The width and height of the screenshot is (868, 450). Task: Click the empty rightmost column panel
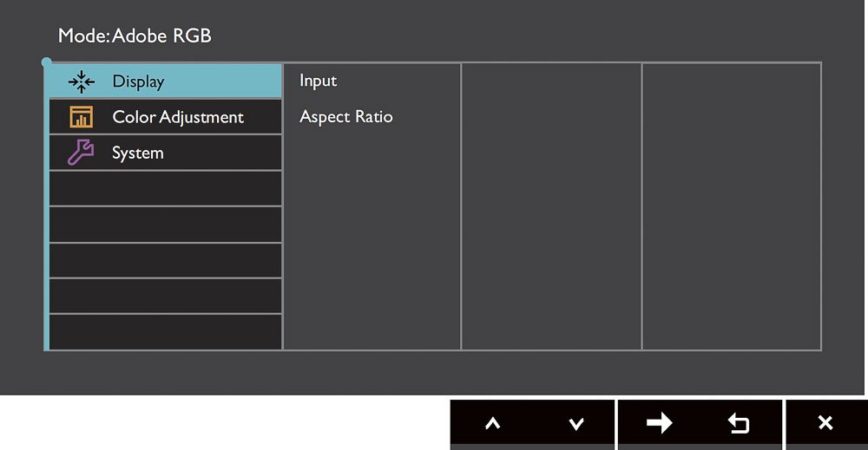point(732,206)
